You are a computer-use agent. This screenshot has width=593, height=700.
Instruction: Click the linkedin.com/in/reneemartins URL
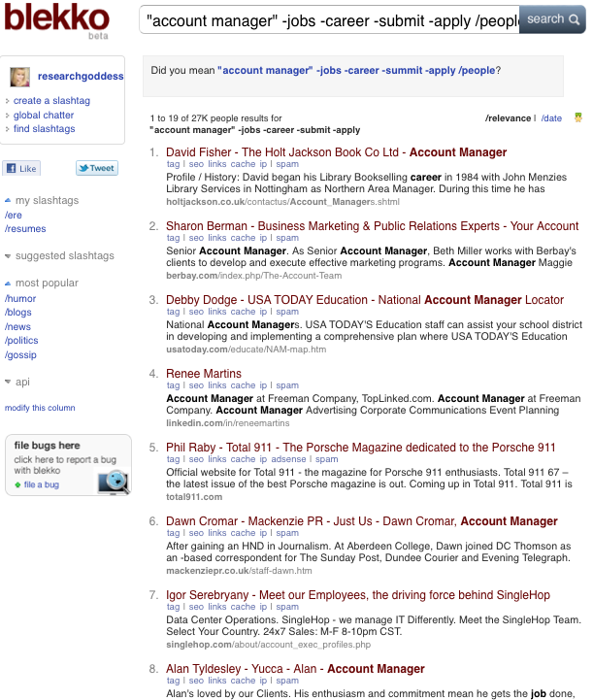227,422
